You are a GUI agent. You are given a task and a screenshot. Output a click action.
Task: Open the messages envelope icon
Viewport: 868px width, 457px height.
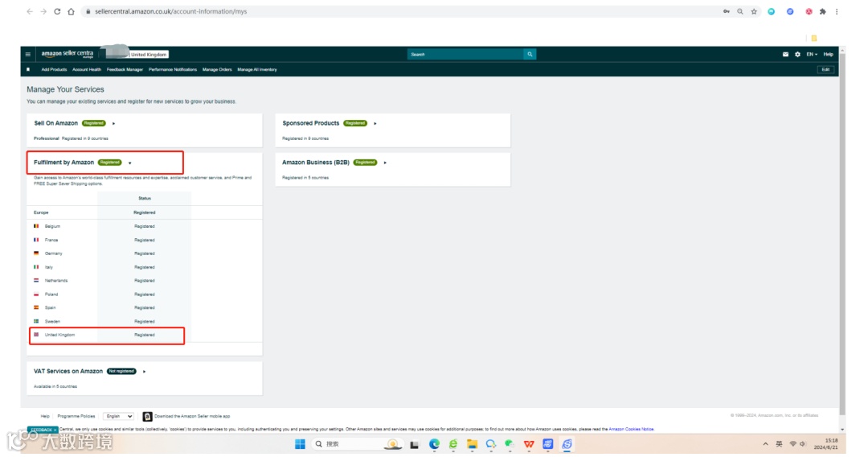click(785, 54)
